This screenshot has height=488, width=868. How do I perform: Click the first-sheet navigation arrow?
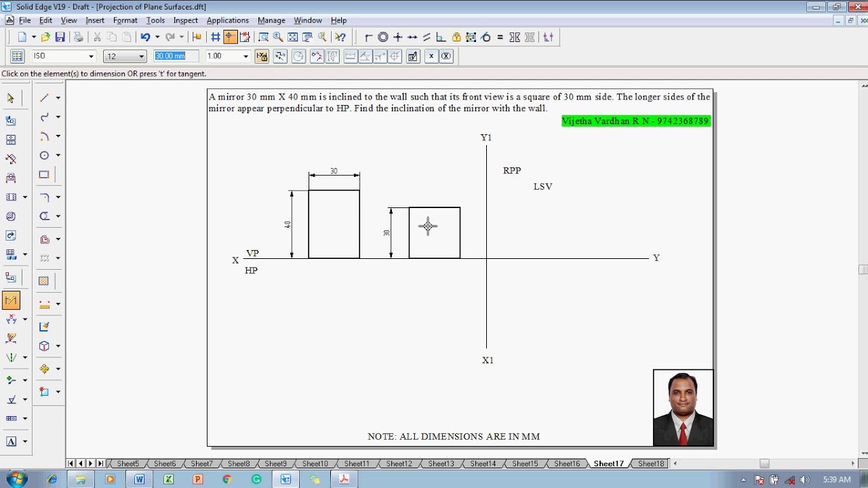(x=71, y=464)
